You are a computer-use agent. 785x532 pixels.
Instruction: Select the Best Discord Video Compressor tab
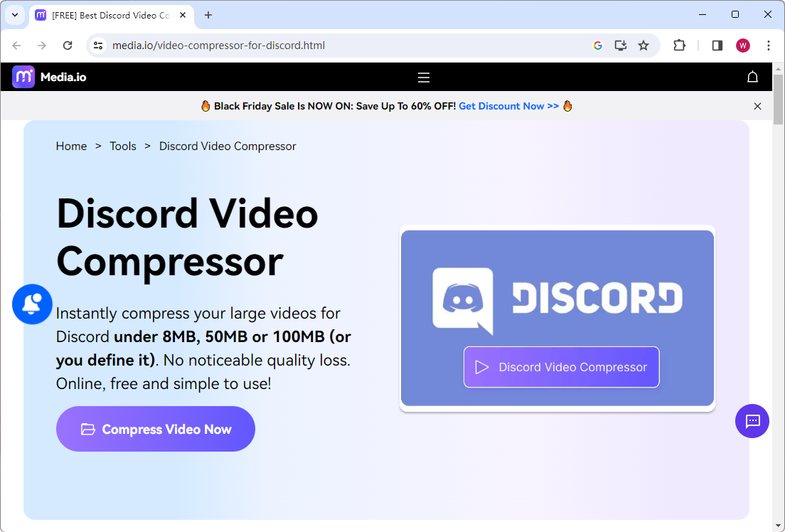point(111,16)
